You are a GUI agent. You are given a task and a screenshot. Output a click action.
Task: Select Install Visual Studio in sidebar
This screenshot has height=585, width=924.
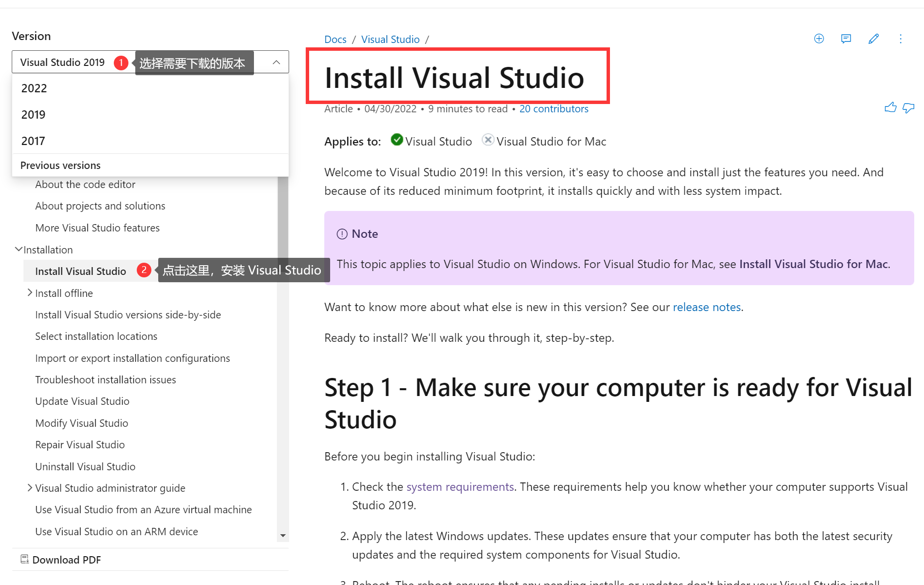pos(81,272)
